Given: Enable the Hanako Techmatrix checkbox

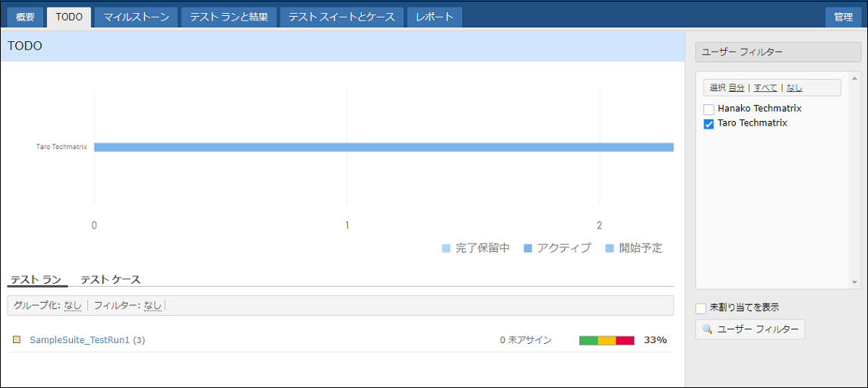Looking at the screenshot, I should [709, 109].
